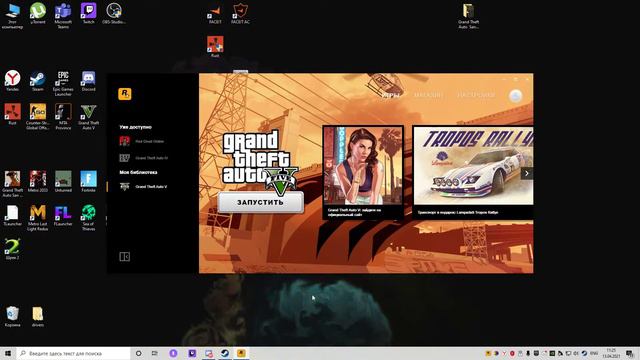Open the taskbar clock and date
The height and width of the screenshot is (360, 640).
[611, 353]
